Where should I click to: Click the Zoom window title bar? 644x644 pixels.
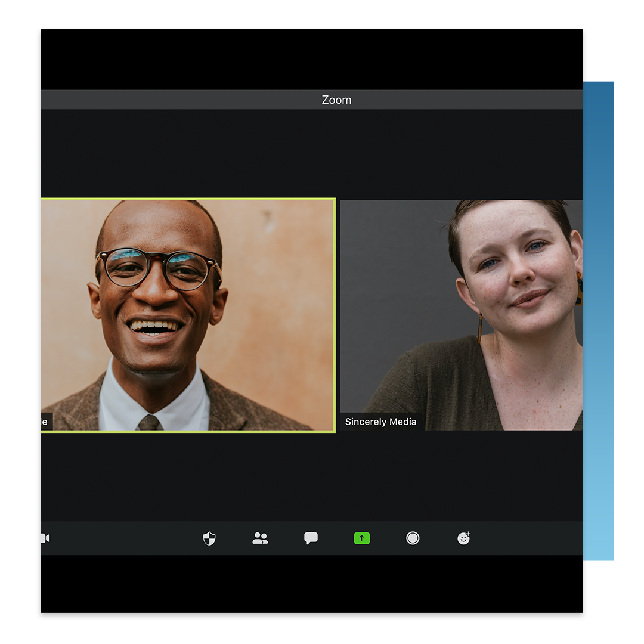(239, 100)
